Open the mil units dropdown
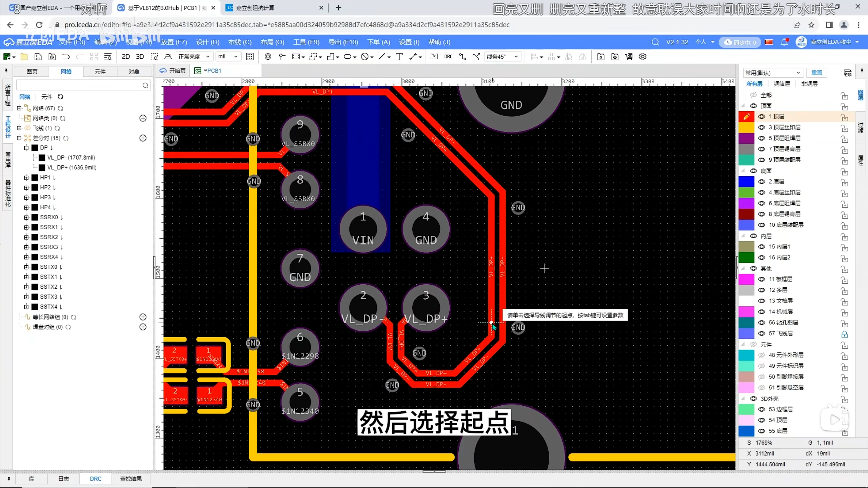The height and width of the screenshot is (488, 868). pos(228,57)
